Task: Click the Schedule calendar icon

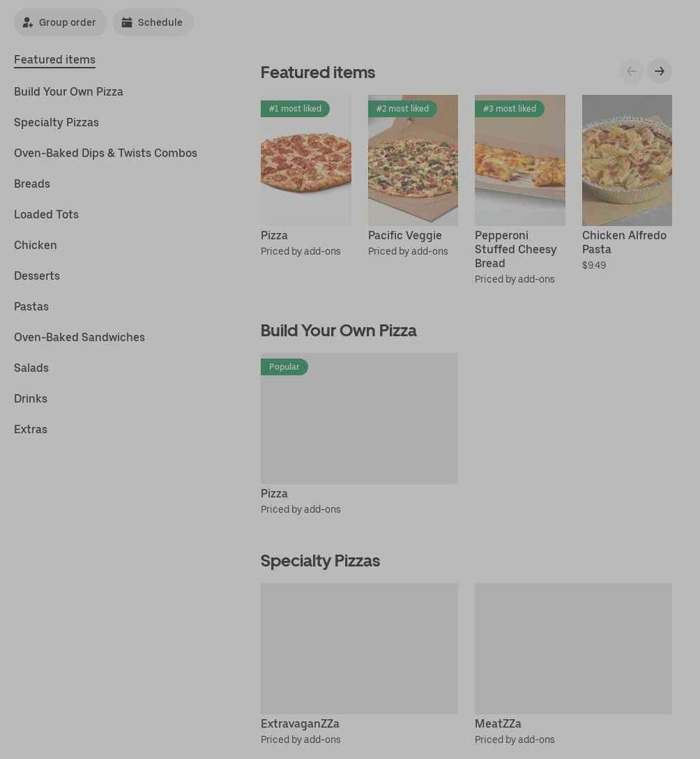Action: [x=127, y=22]
